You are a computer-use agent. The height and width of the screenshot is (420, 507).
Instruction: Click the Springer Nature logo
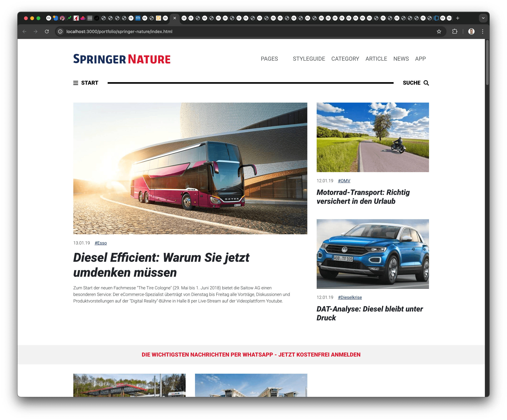122,59
